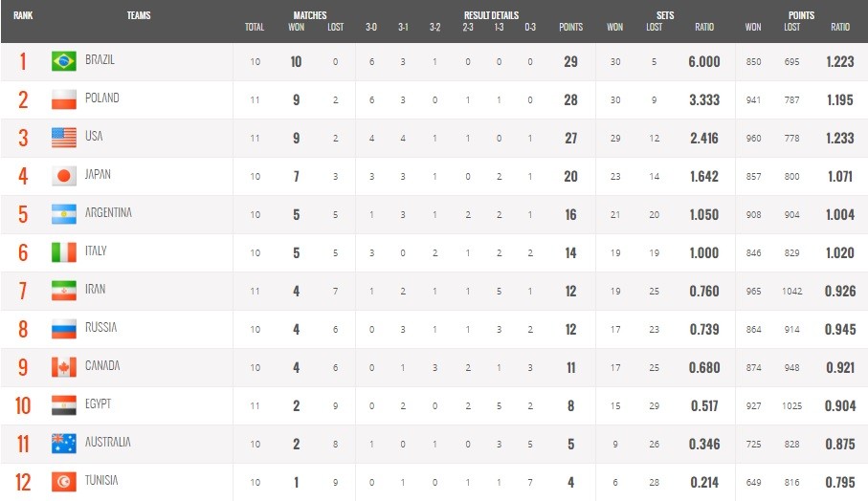Click the Australia flag icon
This screenshot has height=501, width=868.
pyautogui.click(x=64, y=444)
